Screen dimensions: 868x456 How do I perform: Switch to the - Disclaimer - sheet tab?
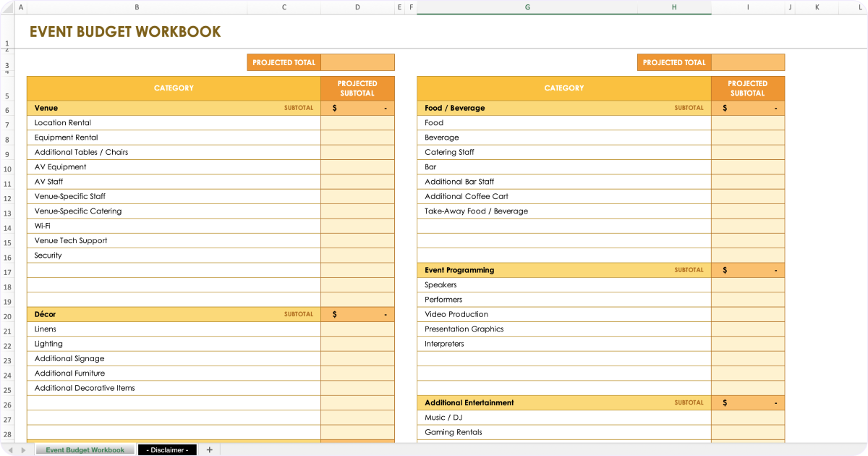click(x=167, y=449)
